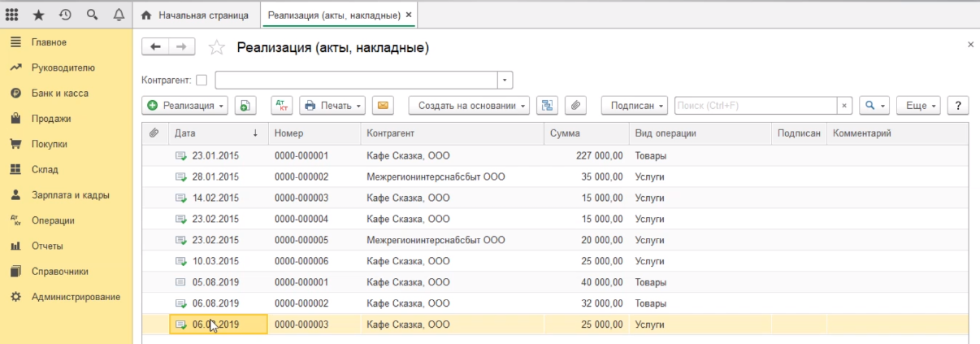This screenshot has width=980, height=344.
Task: Click the Еще button
Action: pos(921,106)
